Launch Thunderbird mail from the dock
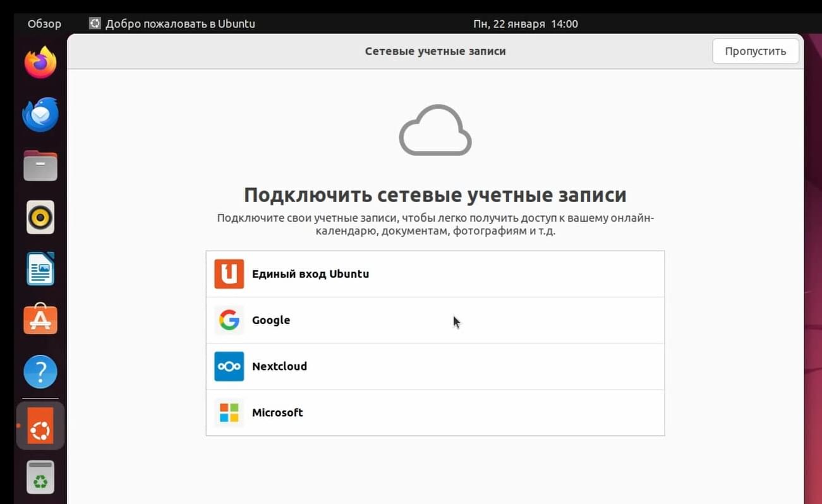 pos(40,114)
